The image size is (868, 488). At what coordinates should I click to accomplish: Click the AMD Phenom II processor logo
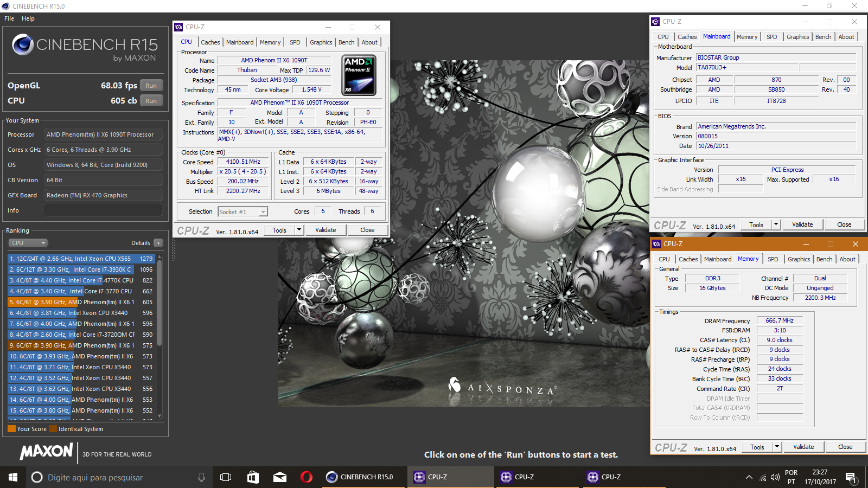point(359,75)
